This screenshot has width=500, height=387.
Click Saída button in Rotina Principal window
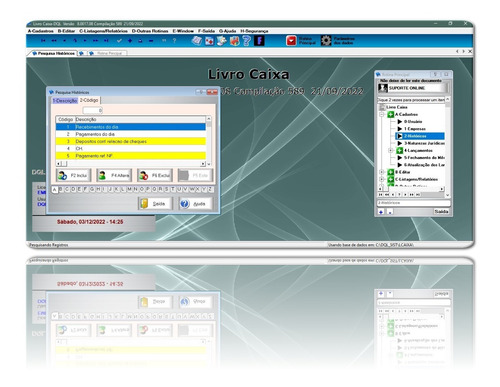(441, 212)
